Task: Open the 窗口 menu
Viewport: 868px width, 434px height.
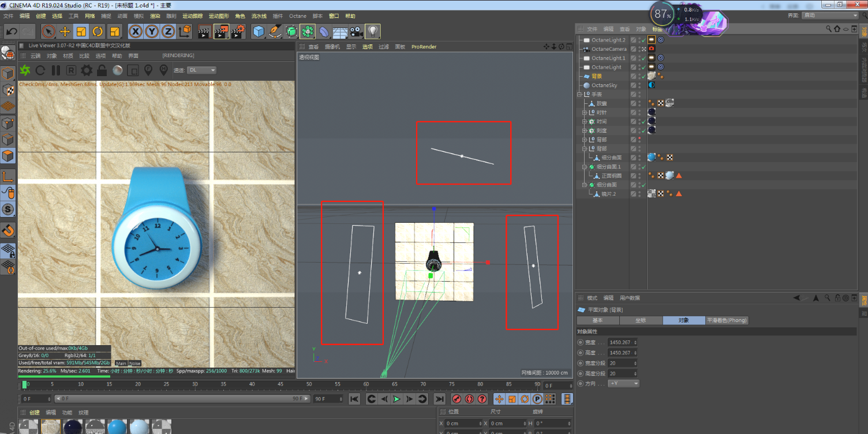Action: [x=334, y=16]
